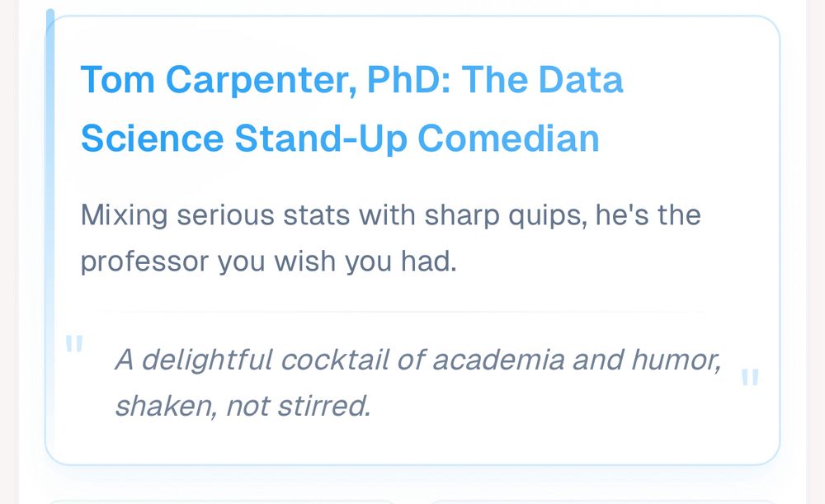Click the closing quotation mark icon
The width and height of the screenshot is (825, 504).
pyautogui.click(x=749, y=379)
